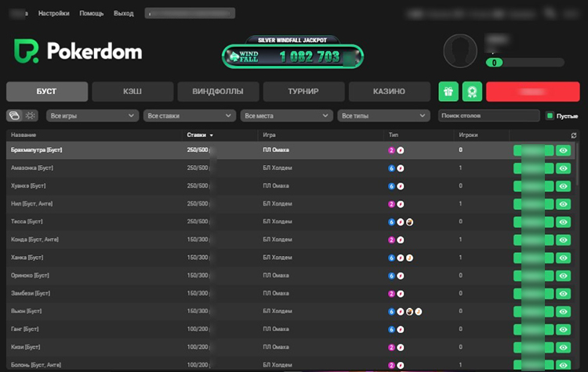
Task: Click the refresh icon in the table header
Action: 574,135
